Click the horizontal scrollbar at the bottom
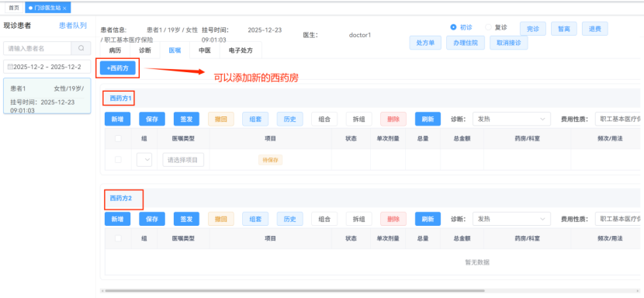The image size is (644, 298). [x=295, y=290]
